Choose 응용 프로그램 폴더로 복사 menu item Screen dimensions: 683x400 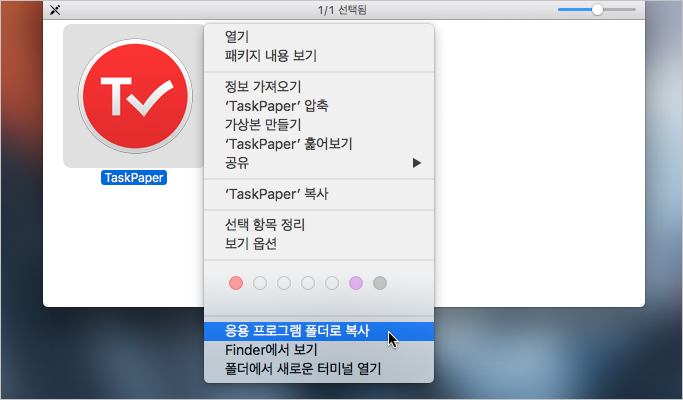coord(319,331)
